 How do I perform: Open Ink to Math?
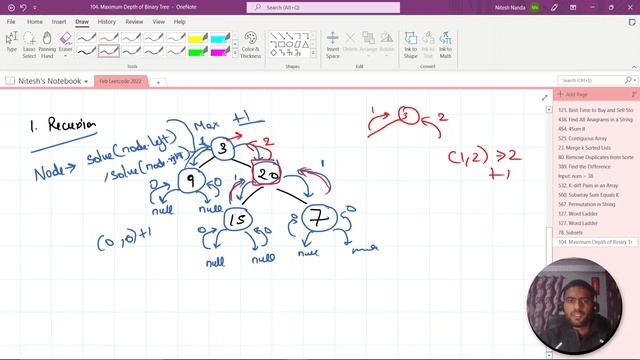[445, 45]
